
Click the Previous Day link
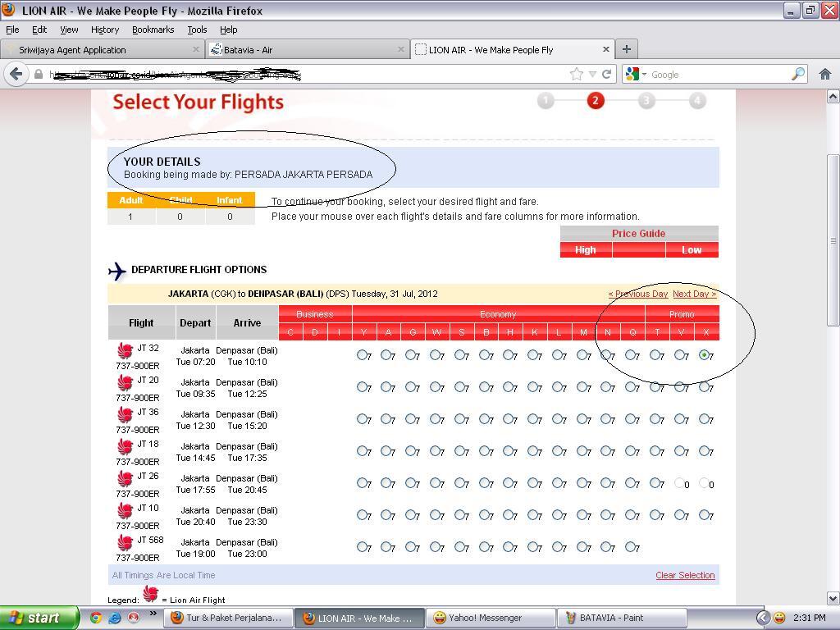click(638, 294)
